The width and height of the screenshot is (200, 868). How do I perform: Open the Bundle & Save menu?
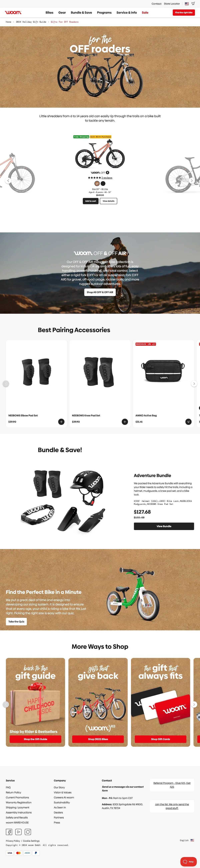[81, 12]
